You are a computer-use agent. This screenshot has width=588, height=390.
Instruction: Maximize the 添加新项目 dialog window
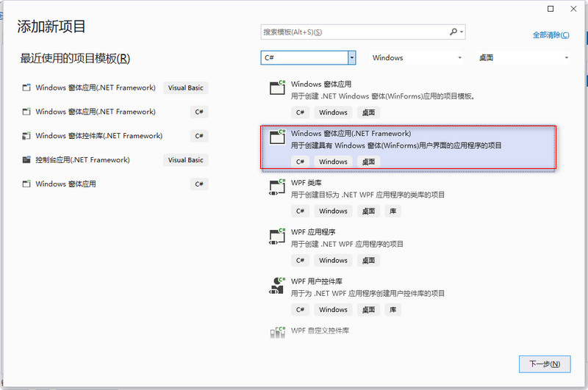[551, 9]
